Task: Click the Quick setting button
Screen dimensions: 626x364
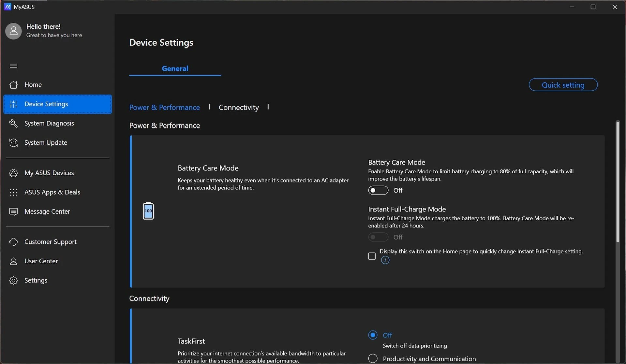Action: click(563, 85)
